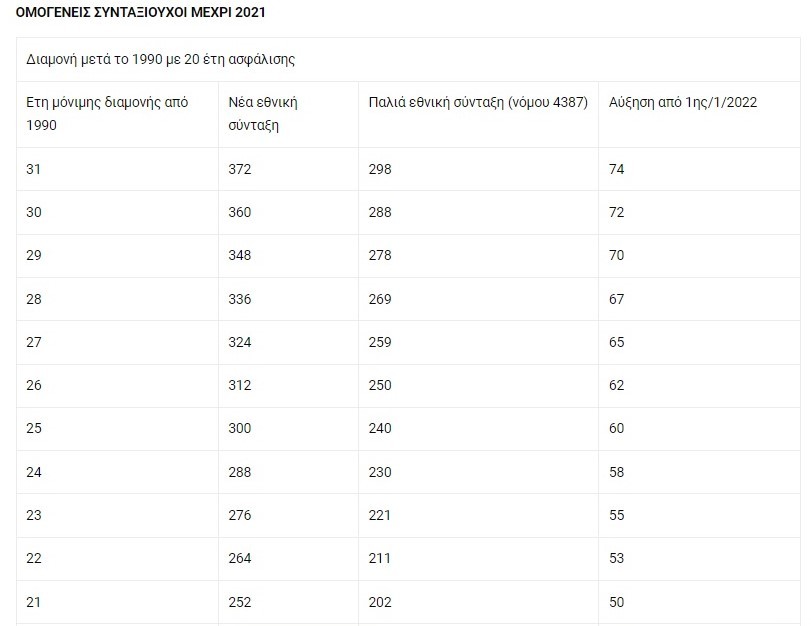
Task: Select the old pension value 250
Action: pyautogui.click(x=380, y=385)
